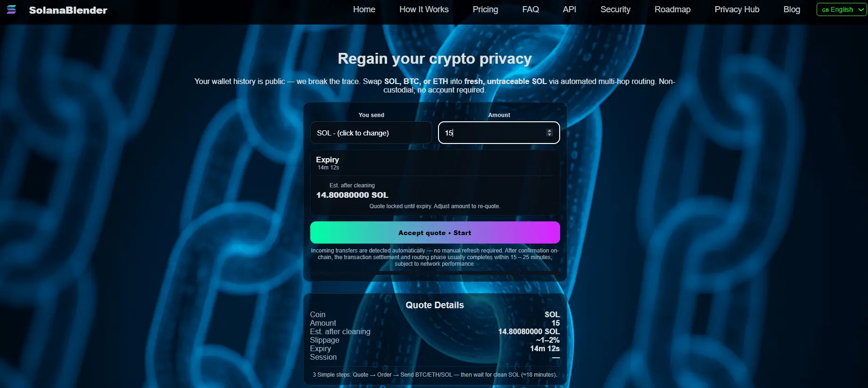Click the Amount 15 value in Quote Details
This screenshot has height=388, width=868.
point(555,323)
